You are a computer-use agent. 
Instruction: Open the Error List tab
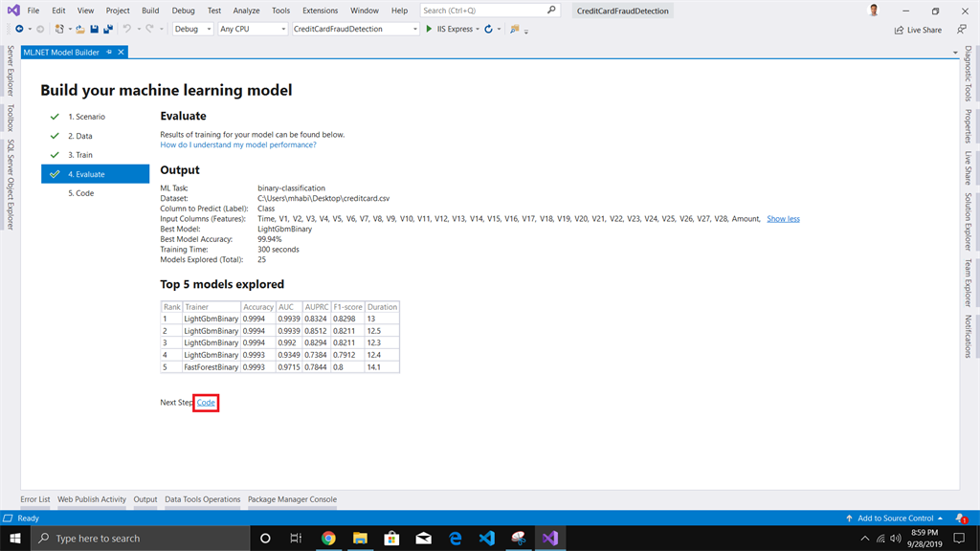pos(35,499)
